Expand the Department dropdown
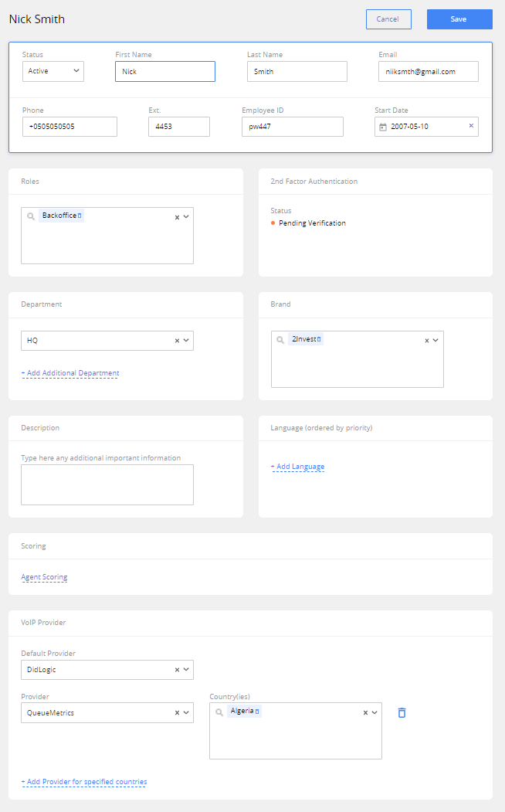The image size is (505, 812). pyautogui.click(x=185, y=340)
